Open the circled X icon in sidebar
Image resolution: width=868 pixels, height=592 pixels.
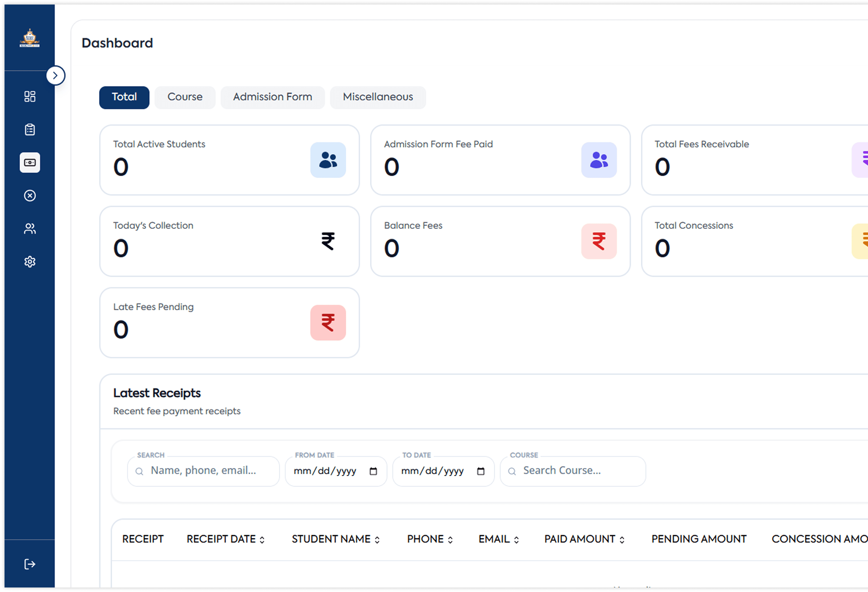[30, 196]
